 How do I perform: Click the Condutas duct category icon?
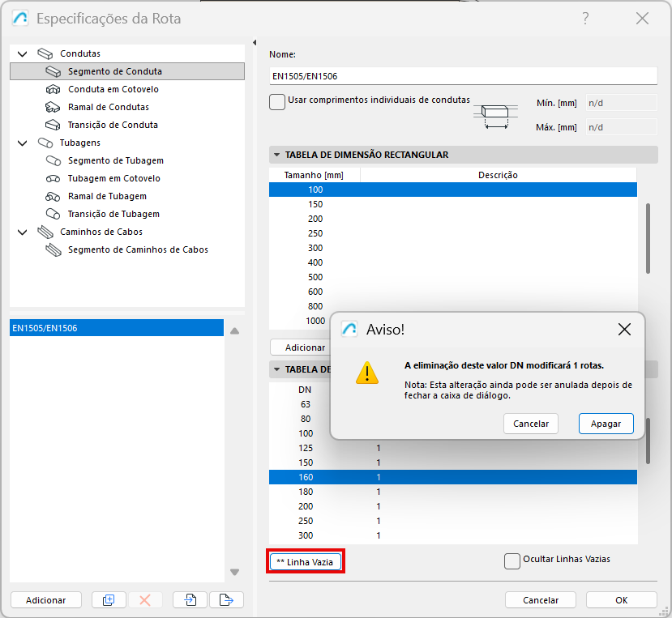pyautogui.click(x=45, y=53)
